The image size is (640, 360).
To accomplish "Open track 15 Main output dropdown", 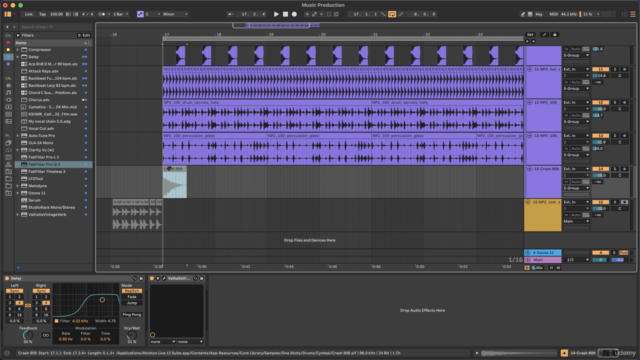I will (x=576, y=221).
